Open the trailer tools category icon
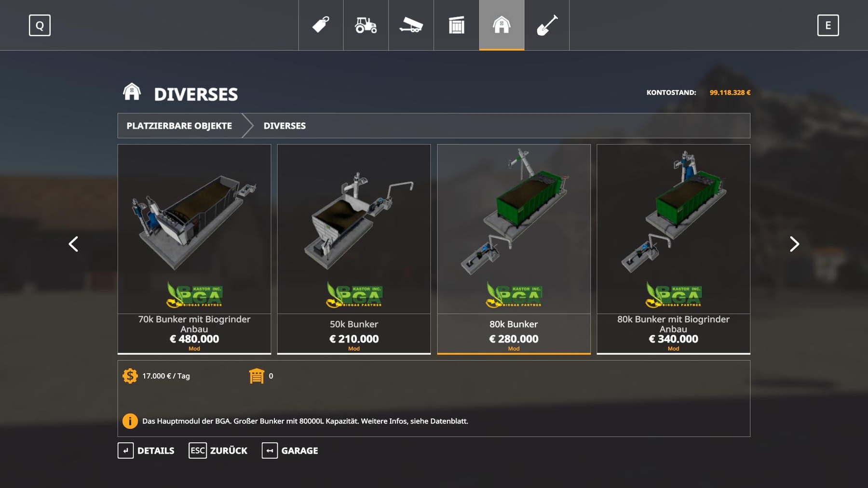Viewport: 868px width, 488px height. (x=411, y=25)
